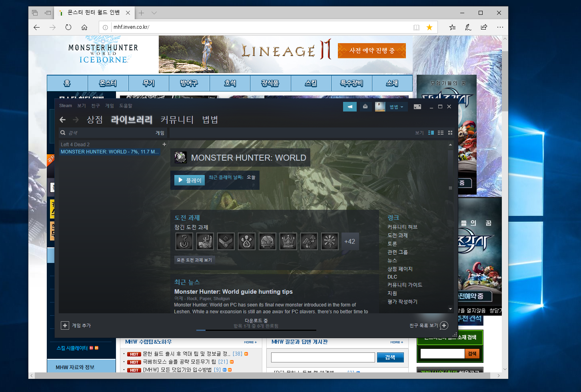Image resolution: width=581 pixels, height=392 pixels.
Task: Open the DLC link
Action: tap(392, 277)
